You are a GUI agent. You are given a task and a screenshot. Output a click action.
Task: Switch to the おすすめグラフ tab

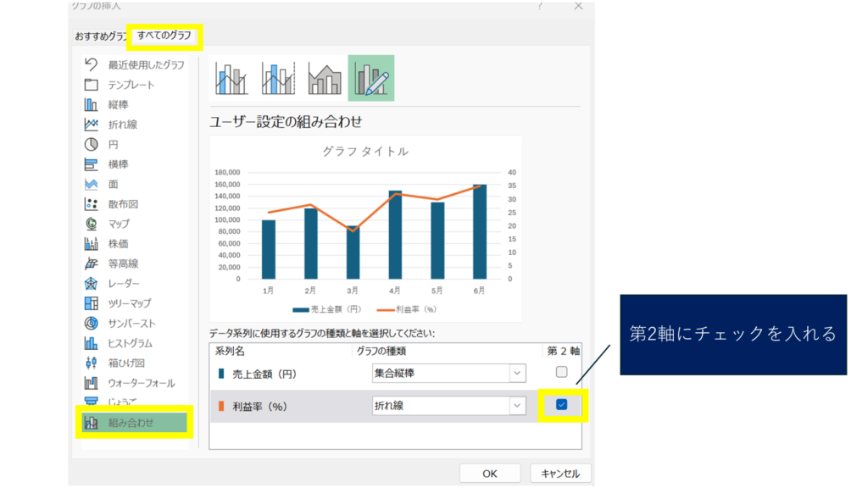100,36
